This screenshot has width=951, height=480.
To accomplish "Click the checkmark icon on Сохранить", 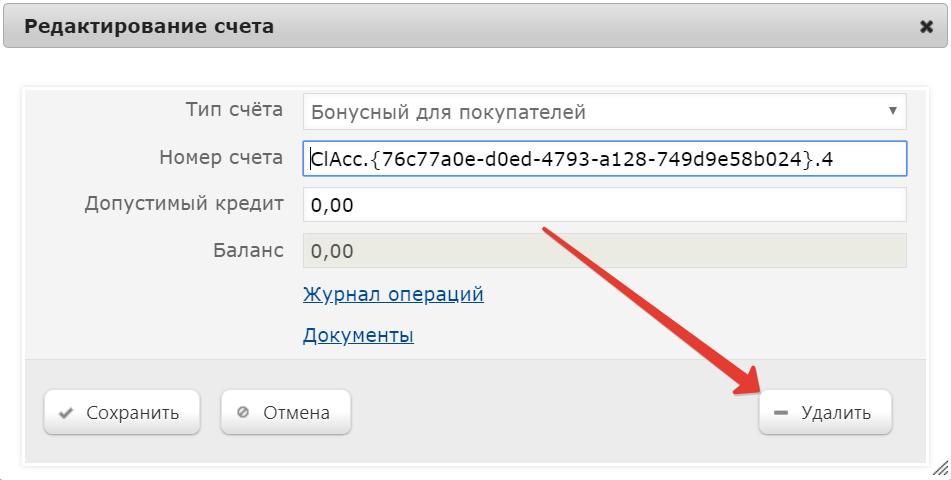I will click(x=66, y=413).
